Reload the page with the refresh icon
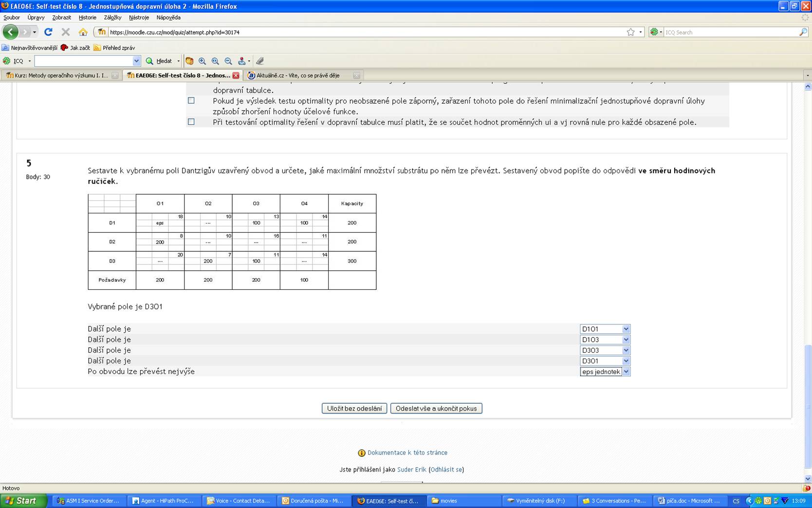 tap(48, 32)
